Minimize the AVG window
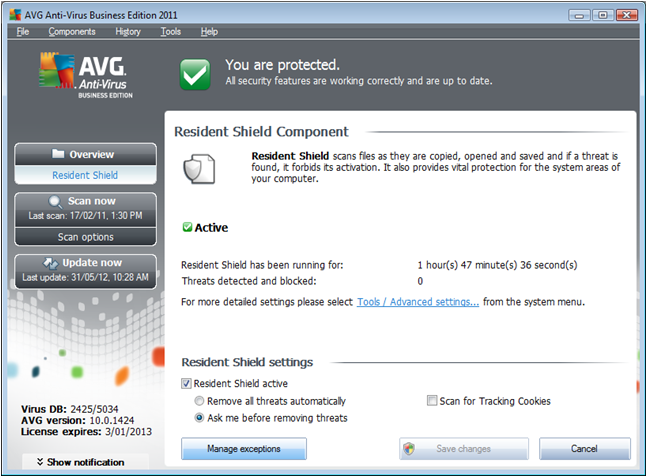 [579, 15]
